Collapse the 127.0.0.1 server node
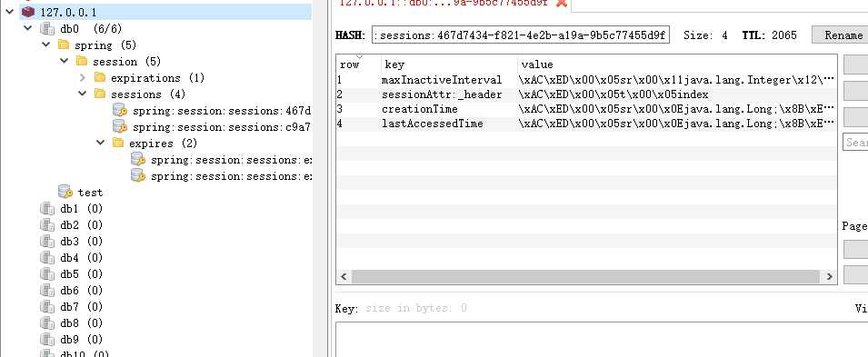The height and width of the screenshot is (357, 868). coord(9,12)
